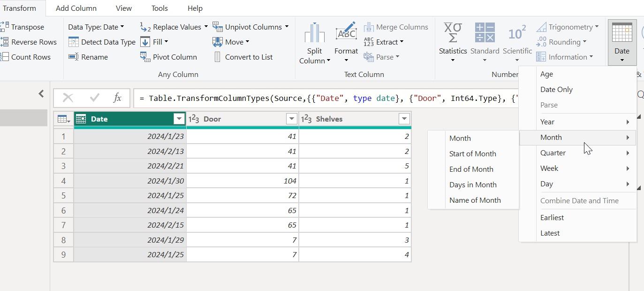Choose End of Month
Image resolution: width=644 pixels, height=291 pixels.
(x=473, y=169)
